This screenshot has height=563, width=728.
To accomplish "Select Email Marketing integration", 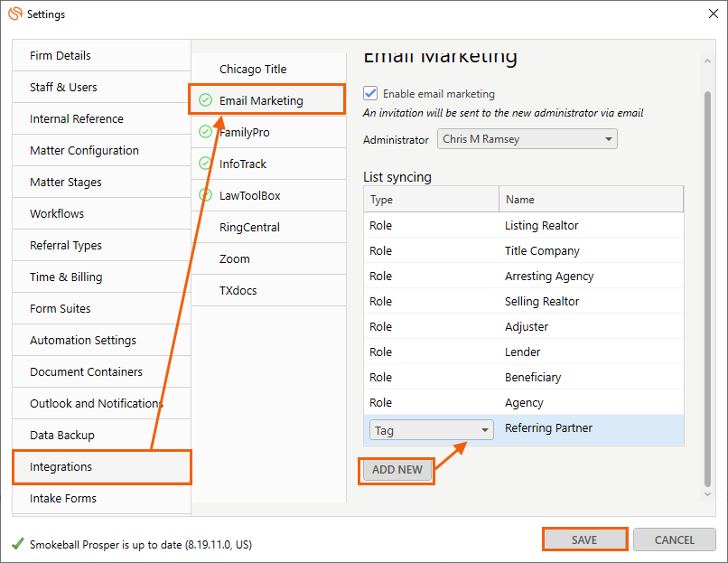I will coord(269,100).
